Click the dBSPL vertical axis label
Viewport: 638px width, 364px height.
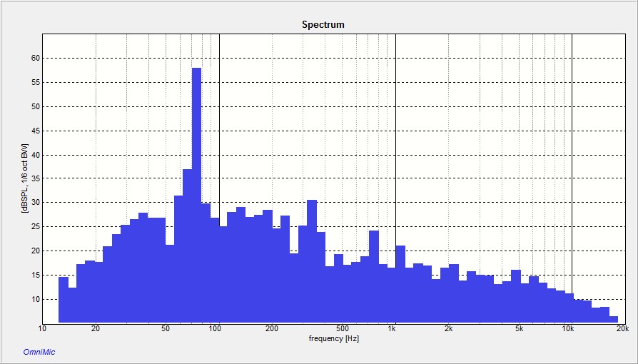pyautogui.click(x=25, y=178)
